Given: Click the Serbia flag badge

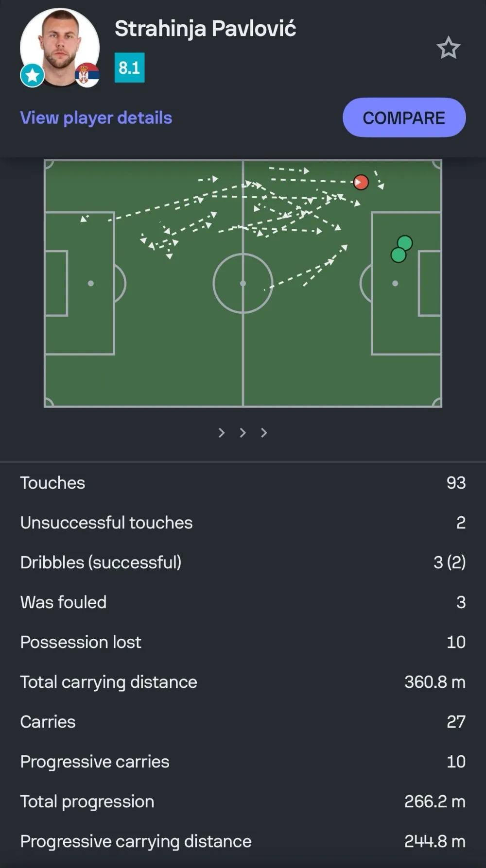Looking at the screenshot, I should 88,74.
